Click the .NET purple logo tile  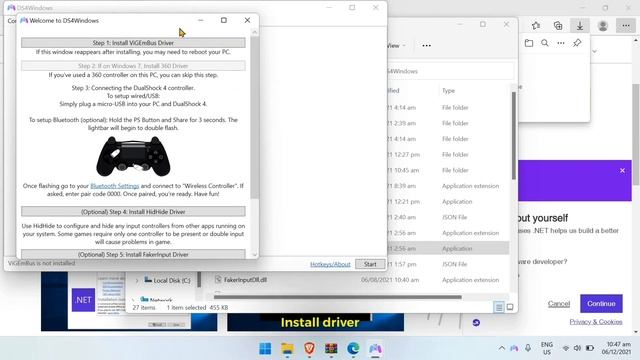(83, 300)
